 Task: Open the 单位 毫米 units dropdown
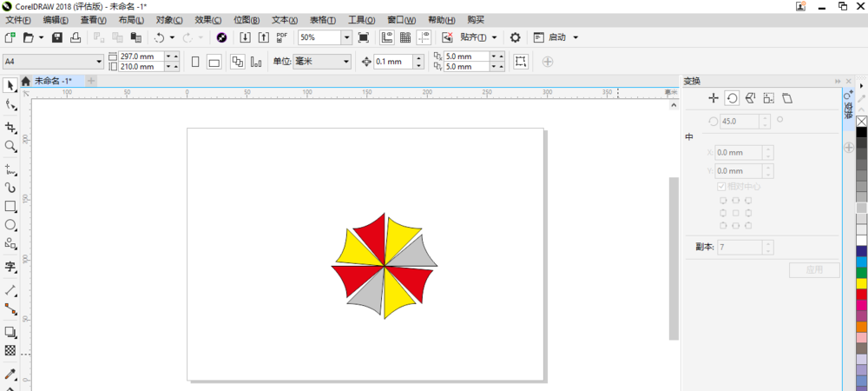pos(346,62)
